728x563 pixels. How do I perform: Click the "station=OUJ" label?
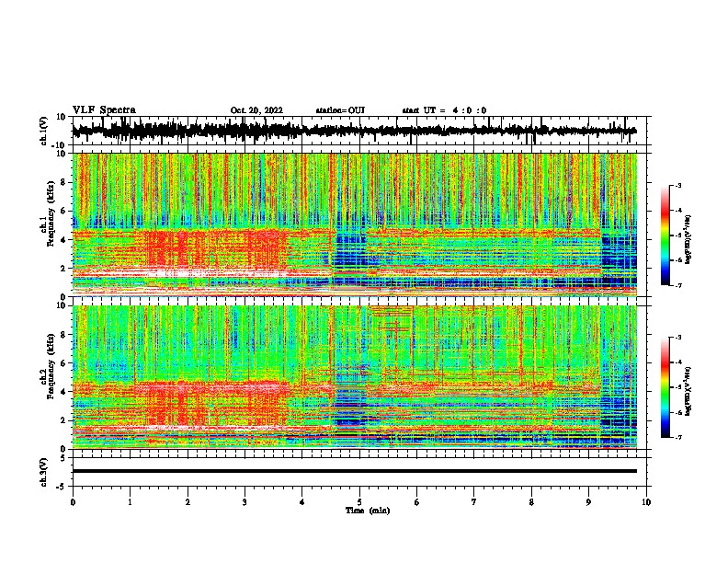coord(340,110)
